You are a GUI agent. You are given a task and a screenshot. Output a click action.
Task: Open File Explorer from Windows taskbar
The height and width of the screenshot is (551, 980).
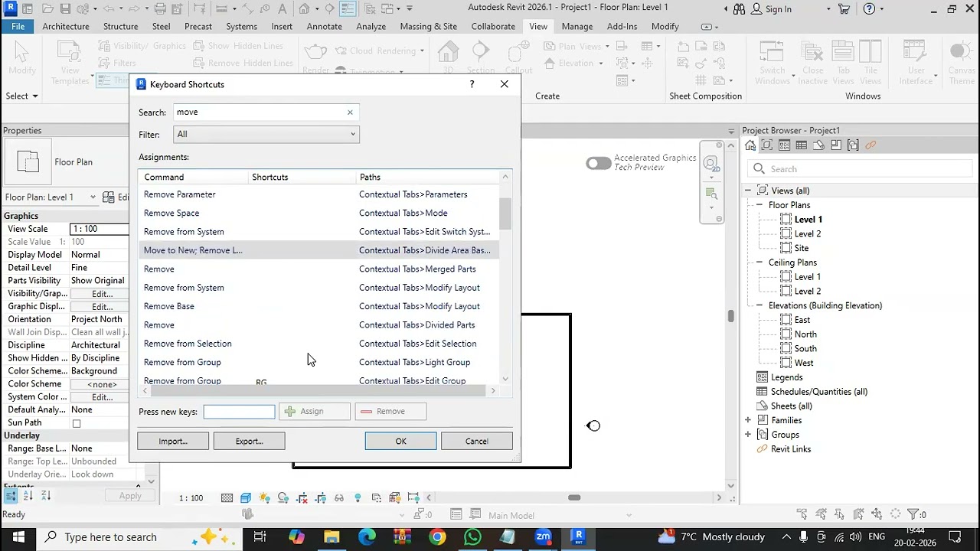[x=332, y=537]
